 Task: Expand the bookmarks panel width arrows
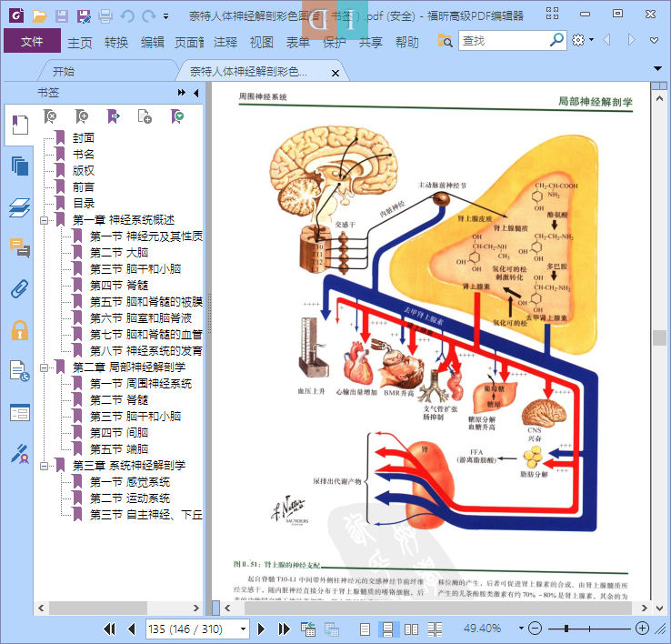coord(182,93)
